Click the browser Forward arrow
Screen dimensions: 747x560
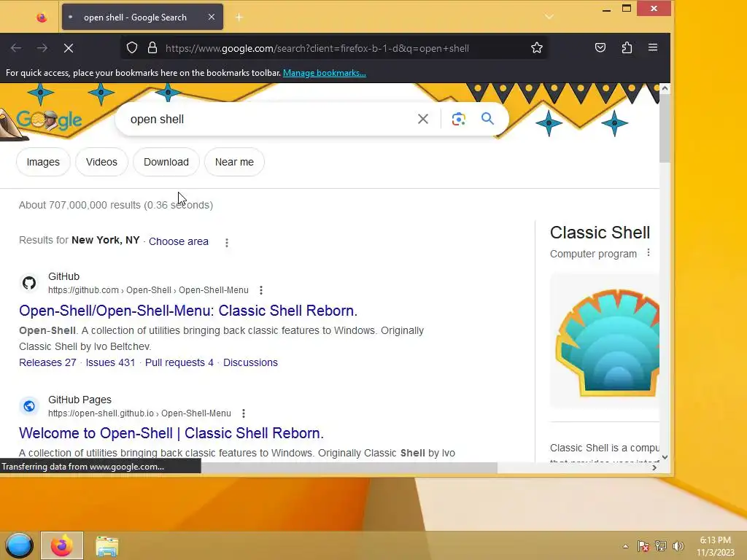(x=42, y=47)
